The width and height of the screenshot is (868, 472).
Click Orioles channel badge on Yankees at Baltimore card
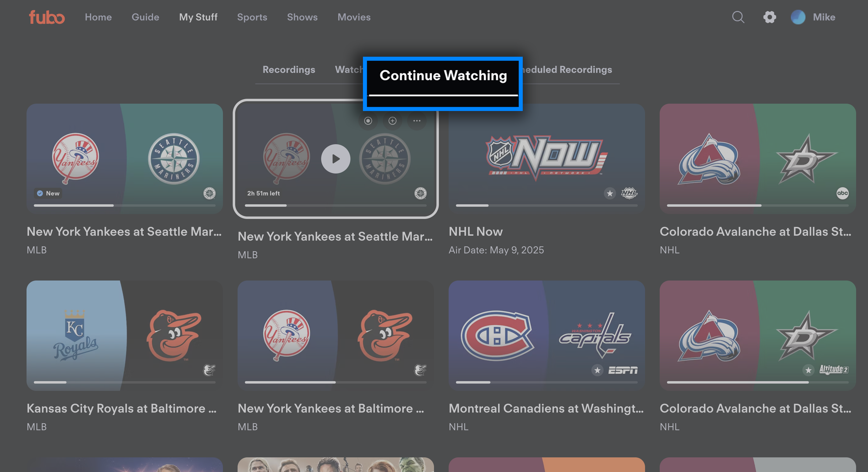coord(420,370)
